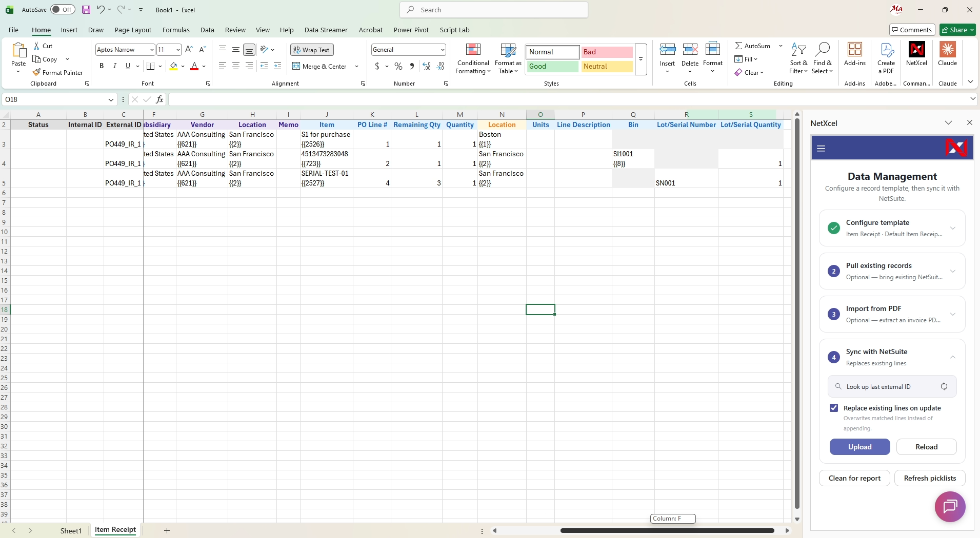This screenshot has height=538, width=980.
Task: Open Format as Table gallery
Action: [508, 58]
